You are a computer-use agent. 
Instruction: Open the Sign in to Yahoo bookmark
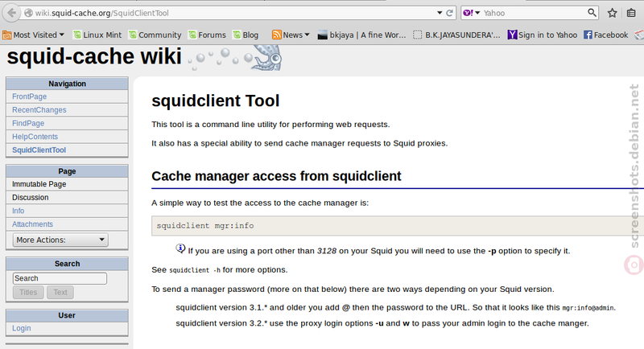coord(542,35)
